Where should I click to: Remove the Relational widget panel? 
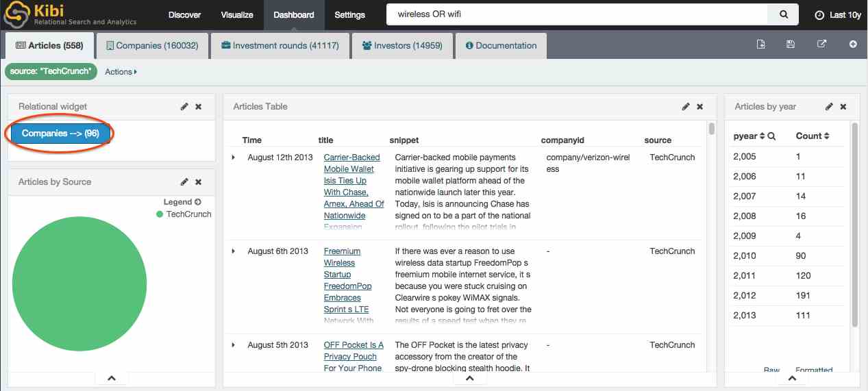[199, 107]
